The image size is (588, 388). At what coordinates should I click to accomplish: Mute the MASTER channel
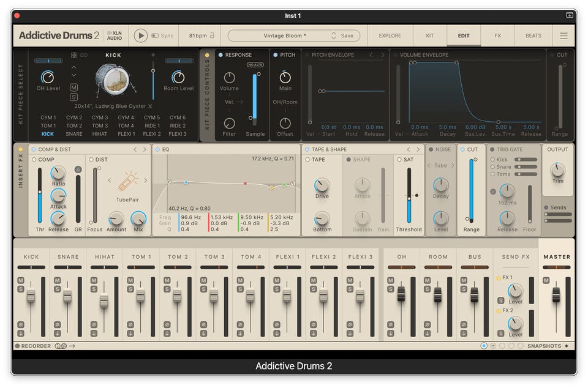[x=546, y=280]
